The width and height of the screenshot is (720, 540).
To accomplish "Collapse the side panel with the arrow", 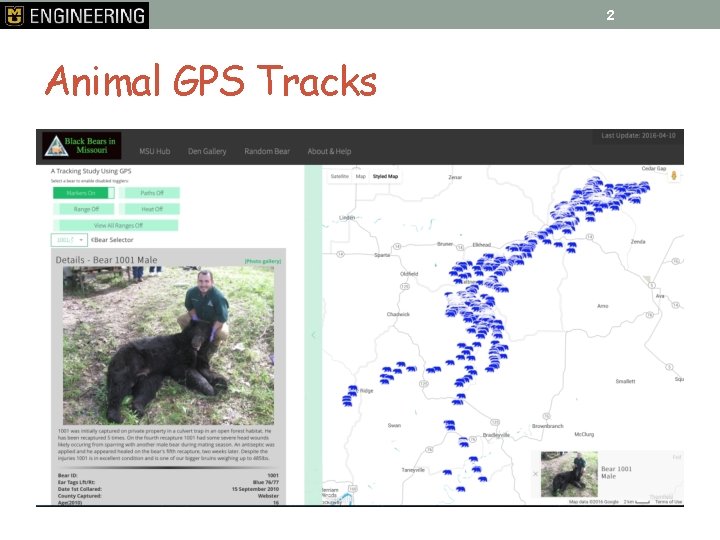I will (x=314, y=335).
